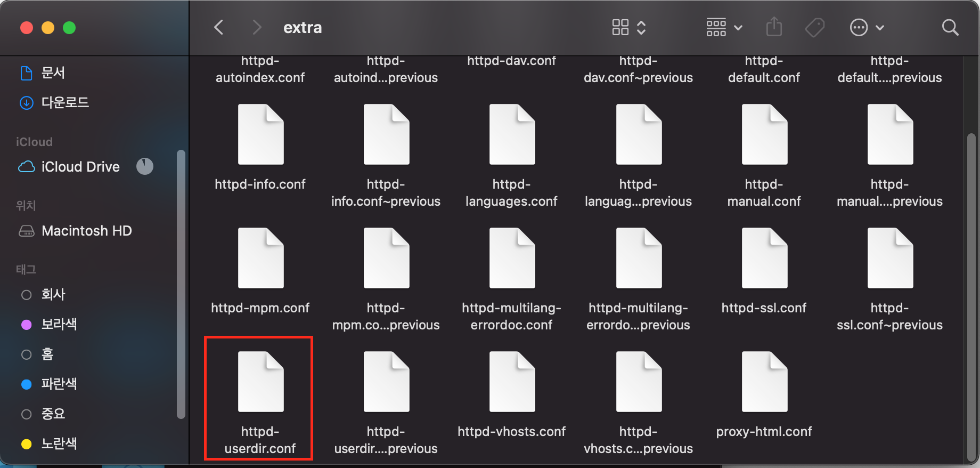Open Downloads (다운로드) in the sidebar
Image resolution: width=980 pixels, height=468 pixels.
[54, 102]
